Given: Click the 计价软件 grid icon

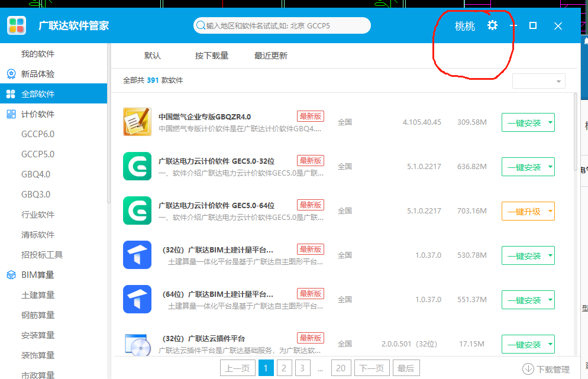Looking at the screenshot, I should (x=11, y=114).
